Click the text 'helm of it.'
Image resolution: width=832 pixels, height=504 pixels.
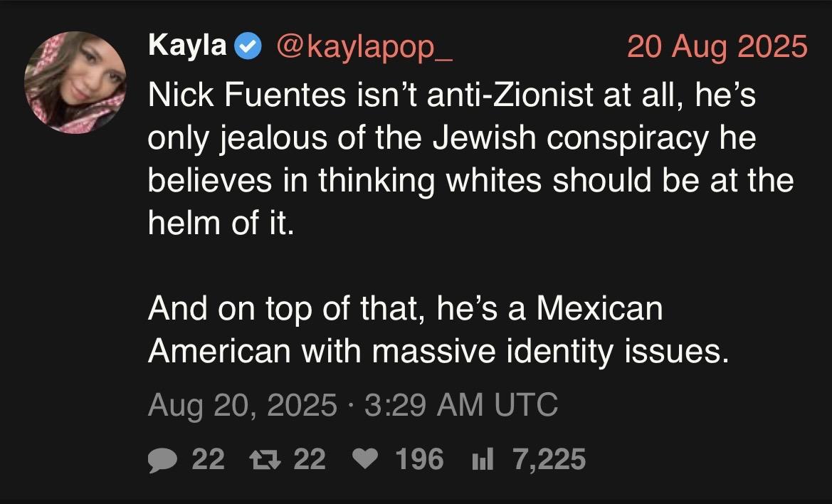220,224
